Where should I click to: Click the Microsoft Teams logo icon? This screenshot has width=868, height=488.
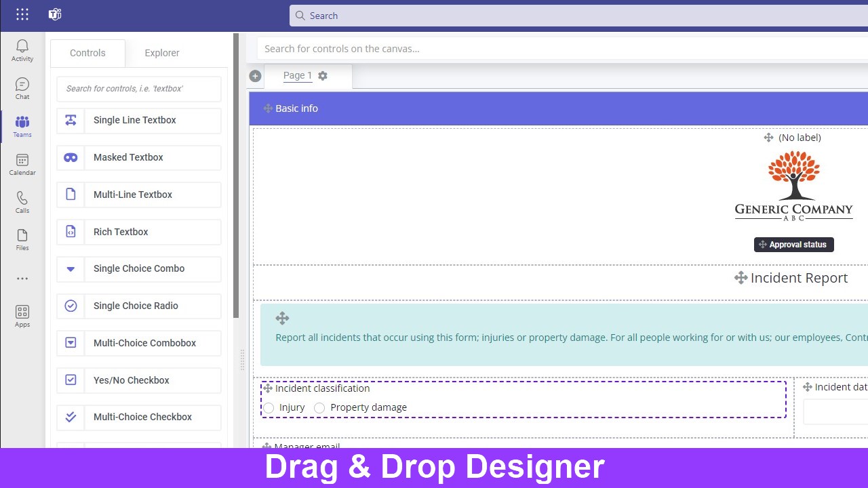[55, 14]
